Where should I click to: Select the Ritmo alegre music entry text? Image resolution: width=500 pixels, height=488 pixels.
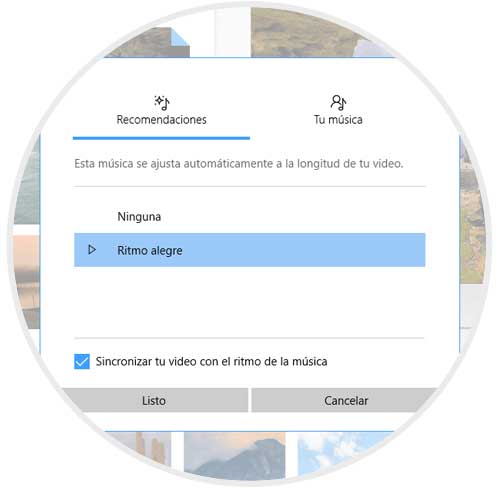150,251
